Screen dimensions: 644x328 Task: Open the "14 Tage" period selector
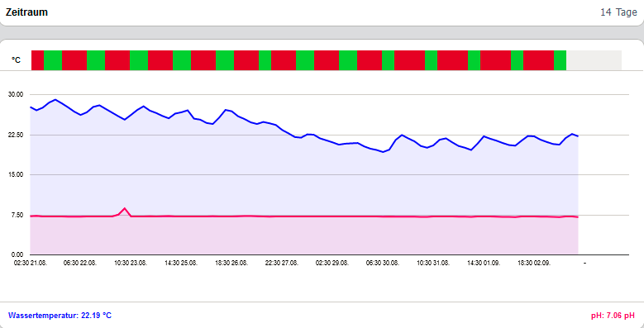pos(618,12)
